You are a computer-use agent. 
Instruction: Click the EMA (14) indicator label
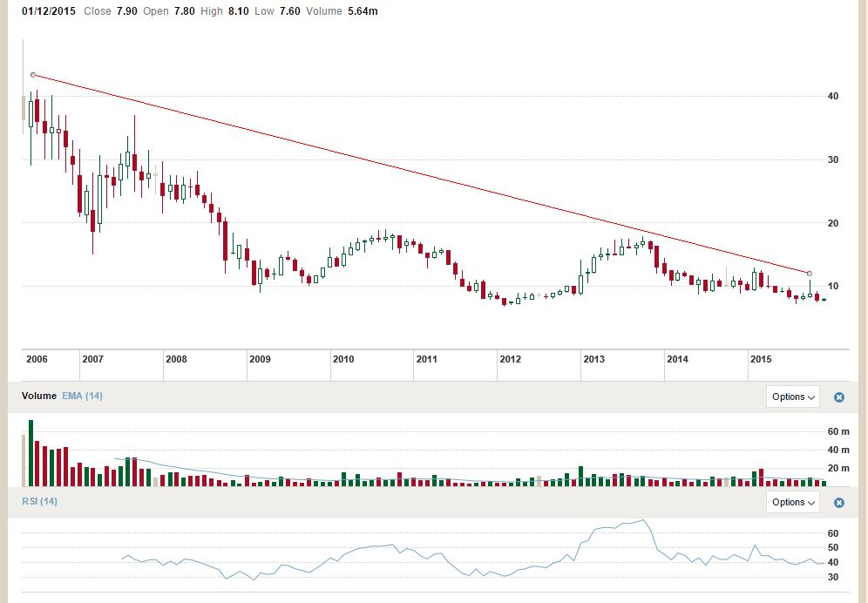point(83,396)
